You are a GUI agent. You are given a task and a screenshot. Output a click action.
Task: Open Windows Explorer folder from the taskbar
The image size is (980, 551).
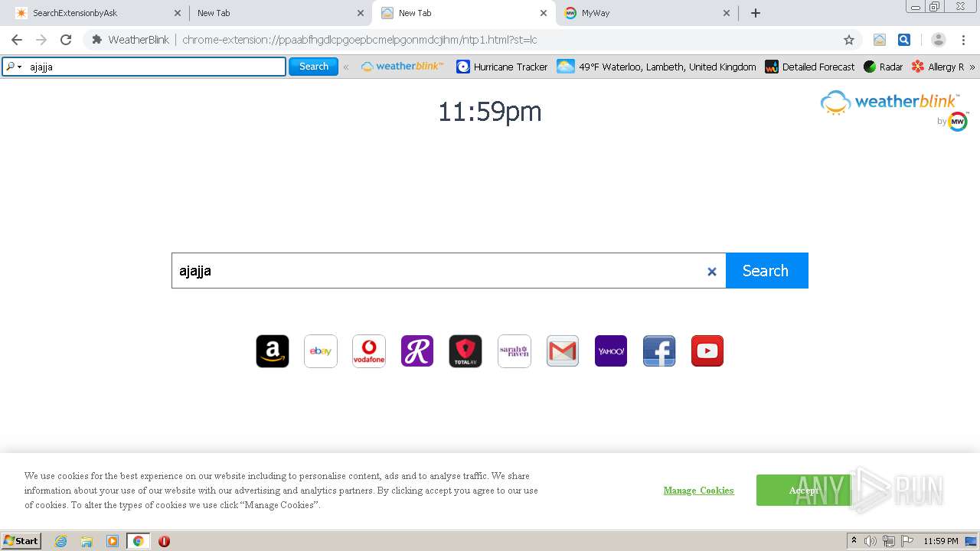pyautogui.click(x=87, y=541)
